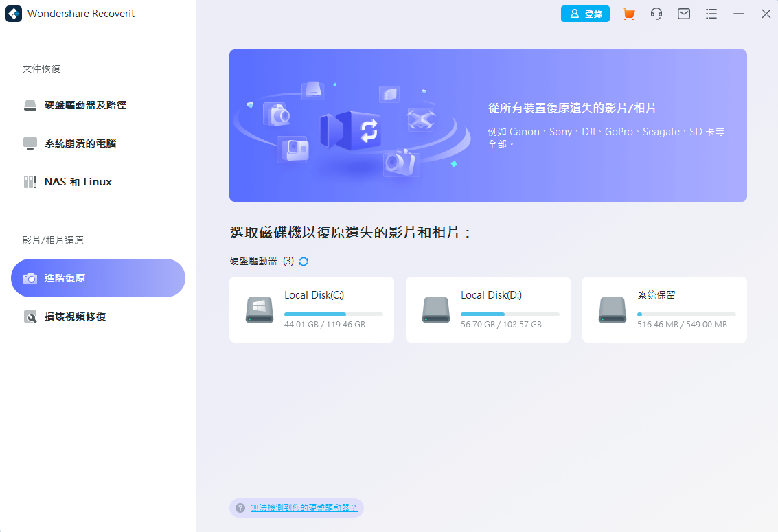The image size is (778, 532).
Task: Click the headset support icon
Action: tap(656, 14)
